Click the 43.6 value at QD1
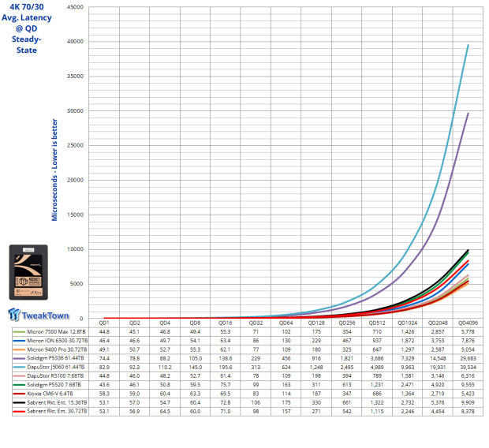This screenshot has height=448, width=489. point(104,385)
